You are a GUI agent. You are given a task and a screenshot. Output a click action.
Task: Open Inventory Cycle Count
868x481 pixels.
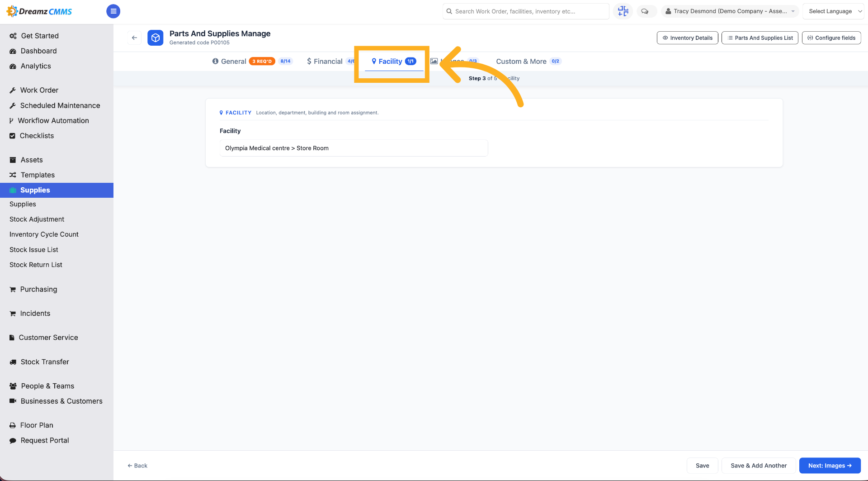tap(44, 234)
